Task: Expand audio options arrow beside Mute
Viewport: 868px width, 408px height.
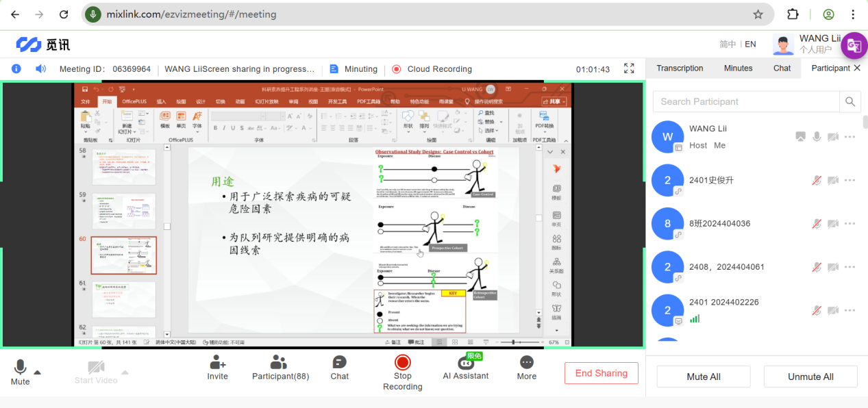Action: pos(38,372)
